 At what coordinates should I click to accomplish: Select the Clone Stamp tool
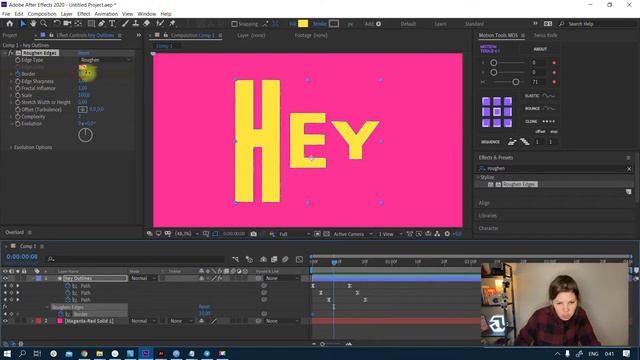[136, 24]
